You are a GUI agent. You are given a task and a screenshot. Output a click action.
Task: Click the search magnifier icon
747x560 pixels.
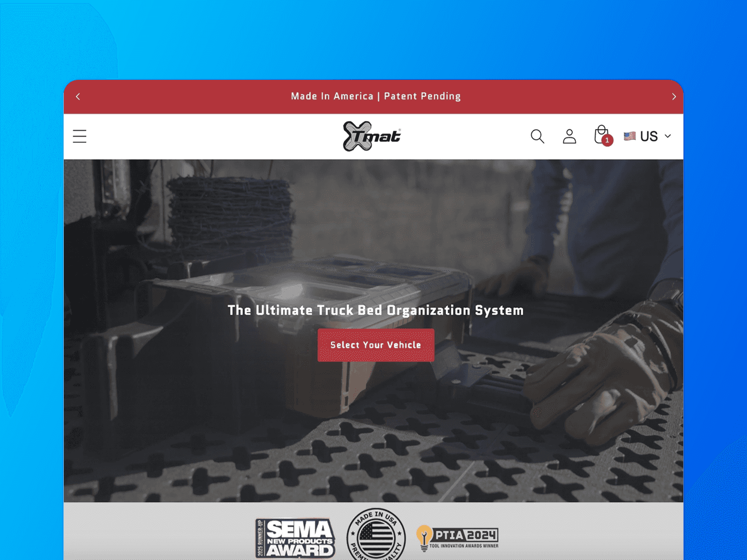pyautogui.click(x=537, y=136)
